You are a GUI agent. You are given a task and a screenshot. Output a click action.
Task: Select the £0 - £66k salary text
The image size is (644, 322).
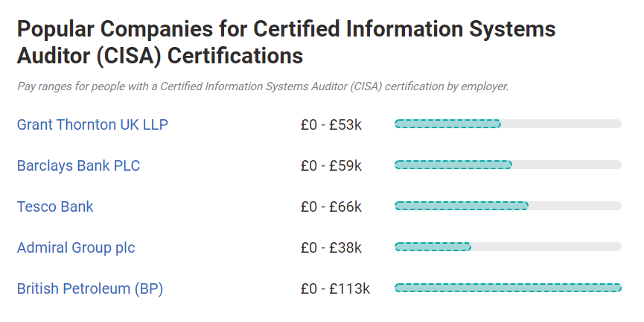pyautogui.click(x=331, y=206)
